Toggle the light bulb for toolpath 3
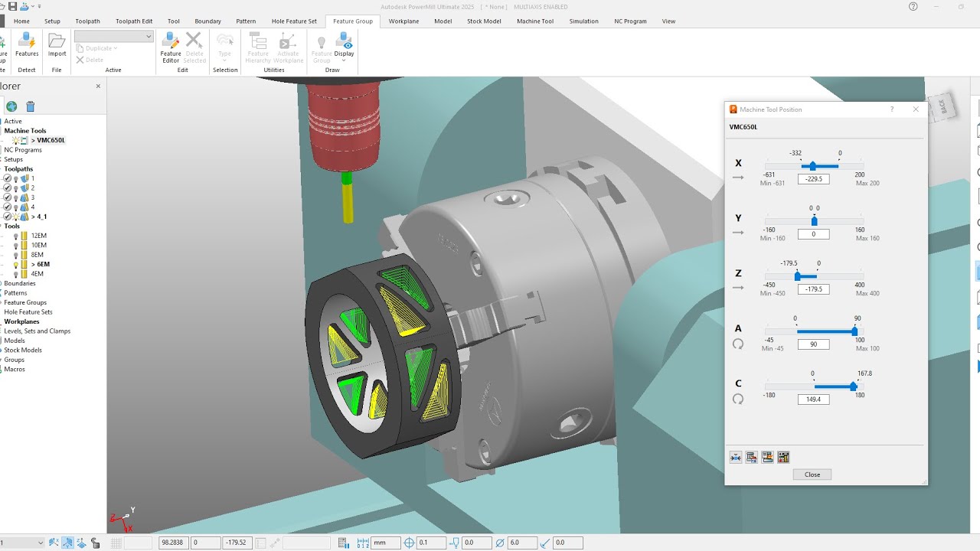Viewport: 980px width, 551px height. coord(16,197)
